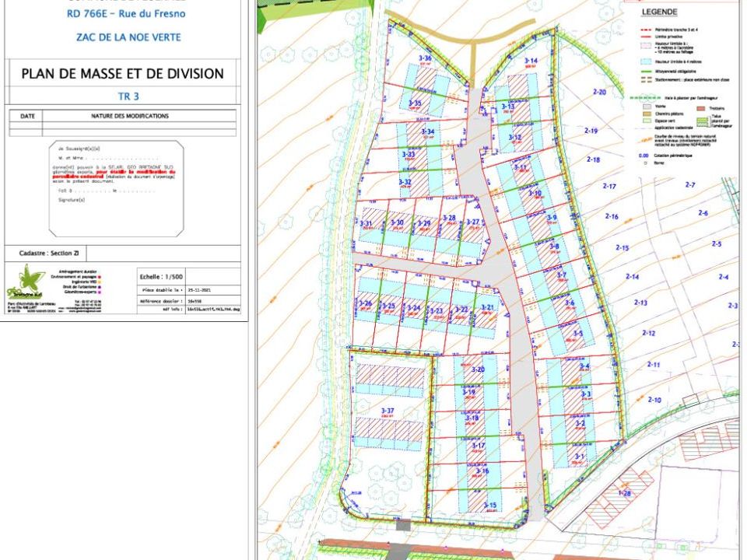Click lot label 2-13 on the plan
This screenshot has height=560, width=747.
(x=640, y=303)
